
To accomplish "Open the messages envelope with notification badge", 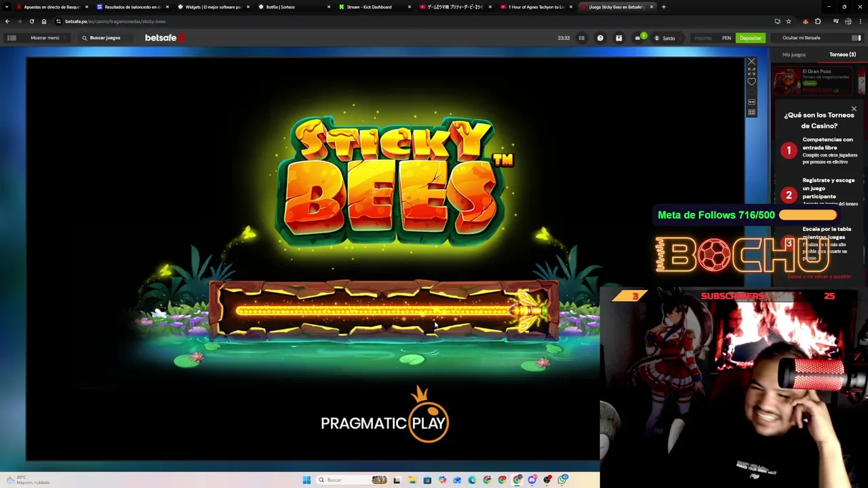I will [639, 37].
